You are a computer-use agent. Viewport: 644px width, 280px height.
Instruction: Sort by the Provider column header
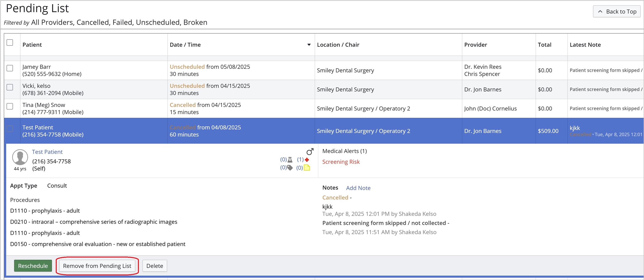point(475,45)
